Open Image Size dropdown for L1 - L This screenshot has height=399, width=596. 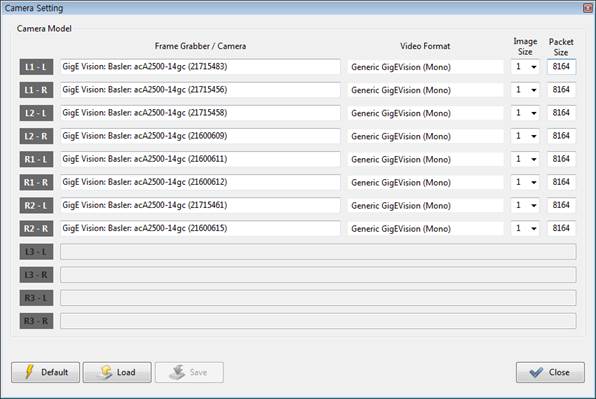tap(525, 67)
